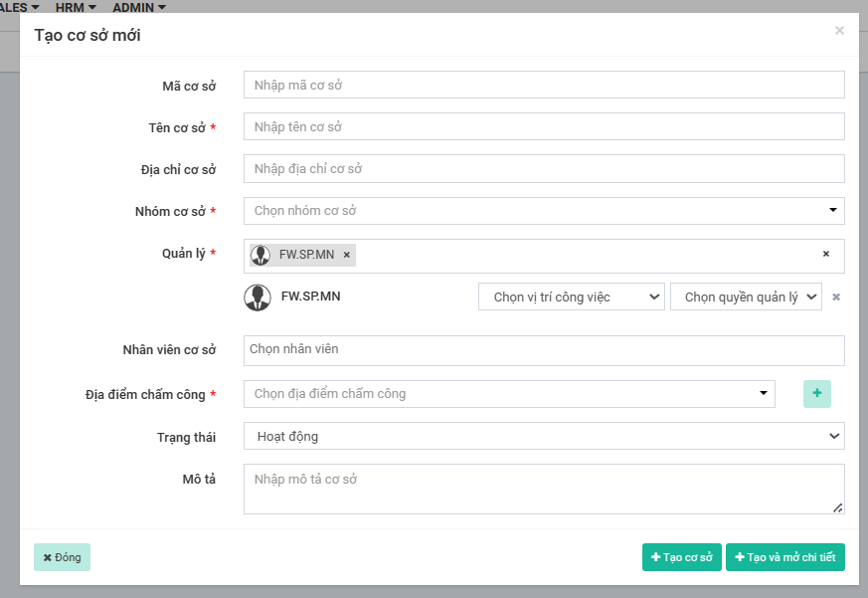Click the avatar inside FW.SP.MN tag
868x598 pixels.
coord(261,255)
